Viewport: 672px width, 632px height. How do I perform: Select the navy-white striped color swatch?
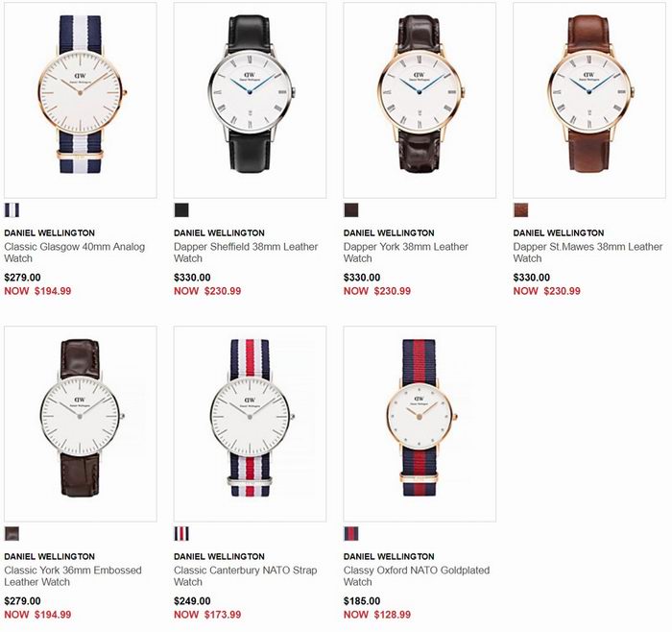(x=12, y=210)
